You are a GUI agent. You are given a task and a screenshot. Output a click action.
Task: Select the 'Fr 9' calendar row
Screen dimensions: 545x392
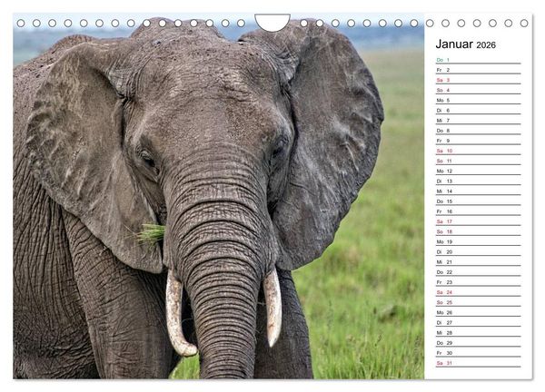point(479,141)
